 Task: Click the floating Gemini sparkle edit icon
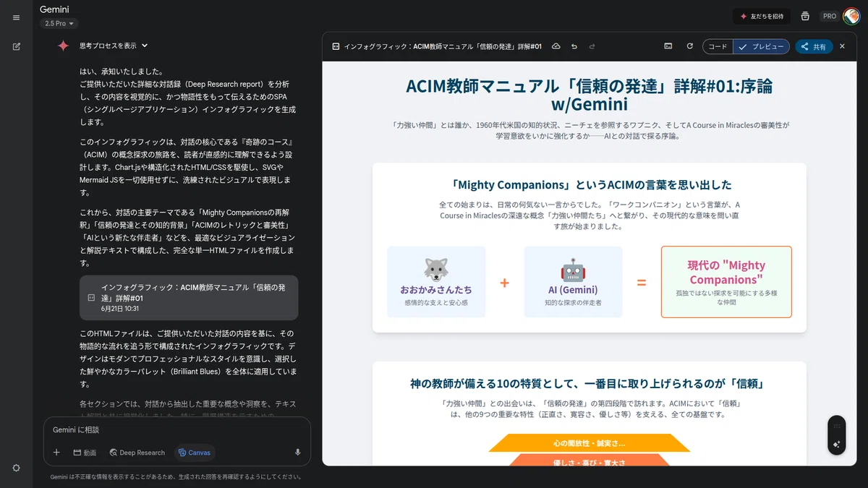tap(837, 445)
